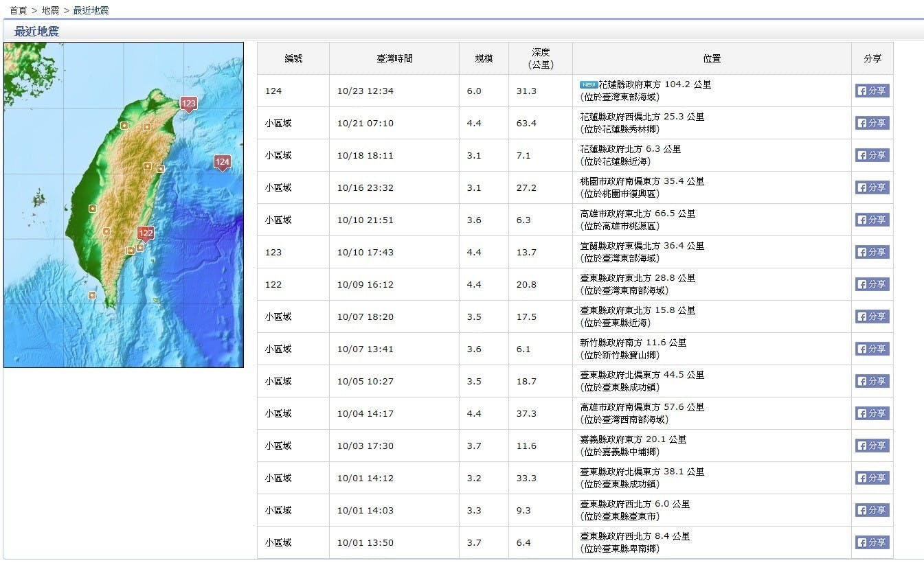
Task: Open the 10/07 13:41 Hsinchu earthquake entry
Action: [x=633, y=343]
